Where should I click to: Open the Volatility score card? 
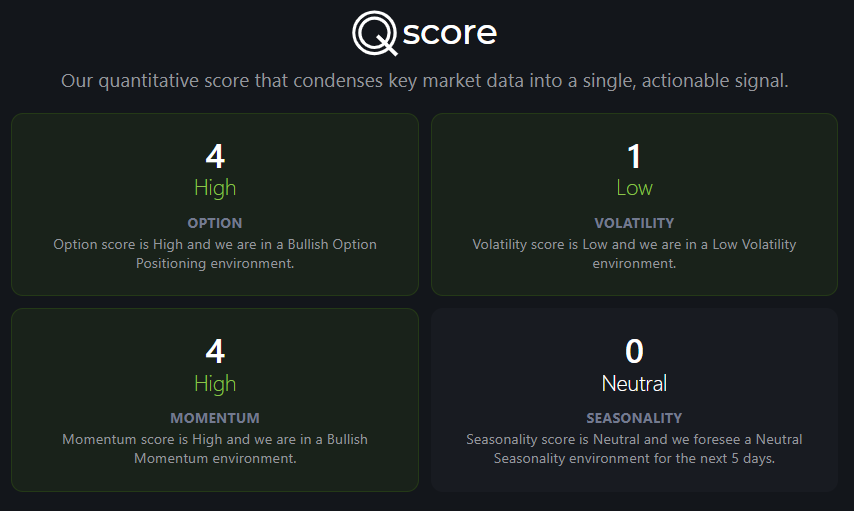(634, 204)
